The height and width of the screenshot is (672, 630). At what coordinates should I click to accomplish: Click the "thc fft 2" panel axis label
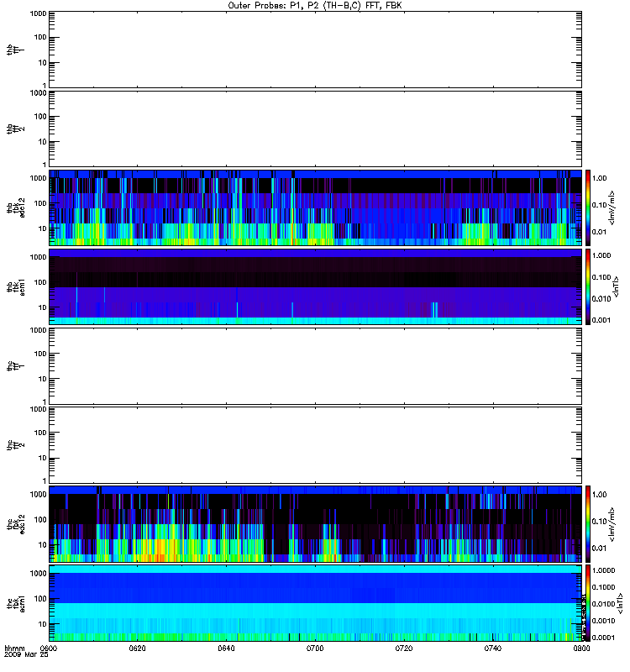(16, 445)
